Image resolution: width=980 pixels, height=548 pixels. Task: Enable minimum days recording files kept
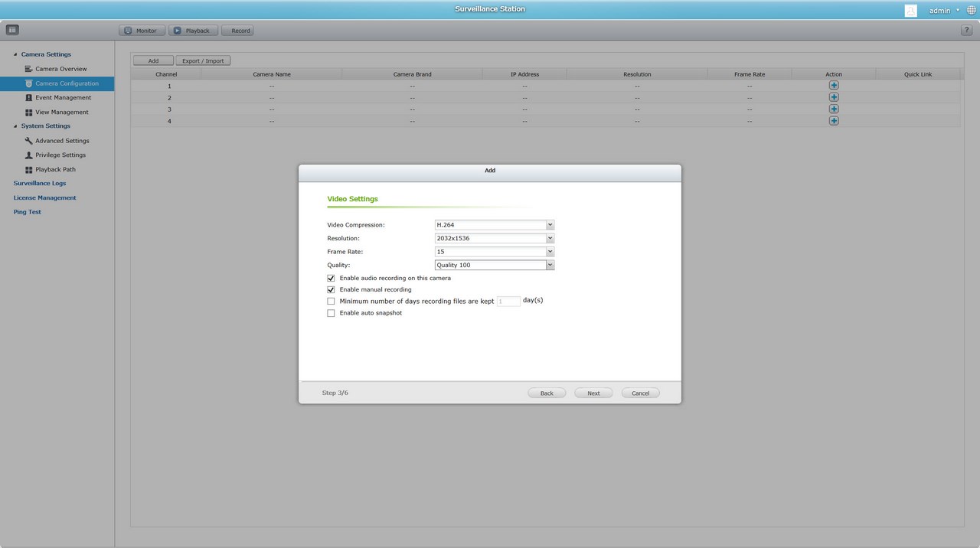(x=331, y=302)
